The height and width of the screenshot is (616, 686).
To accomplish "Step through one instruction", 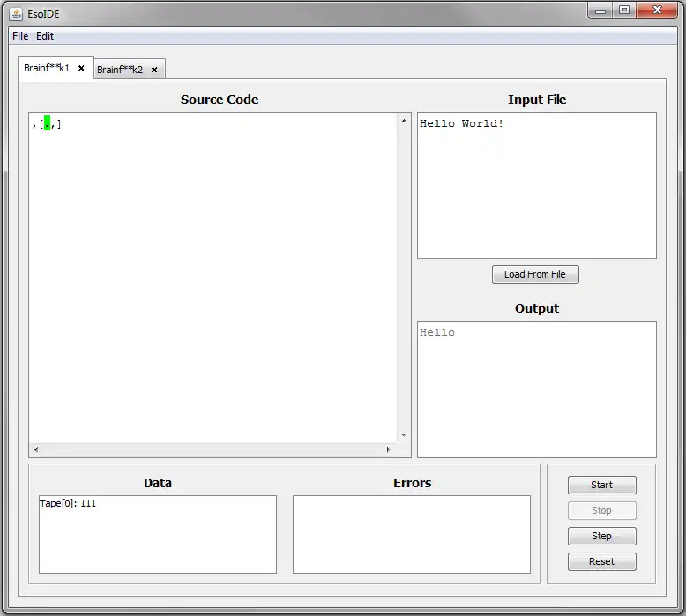I will [601, 536].
